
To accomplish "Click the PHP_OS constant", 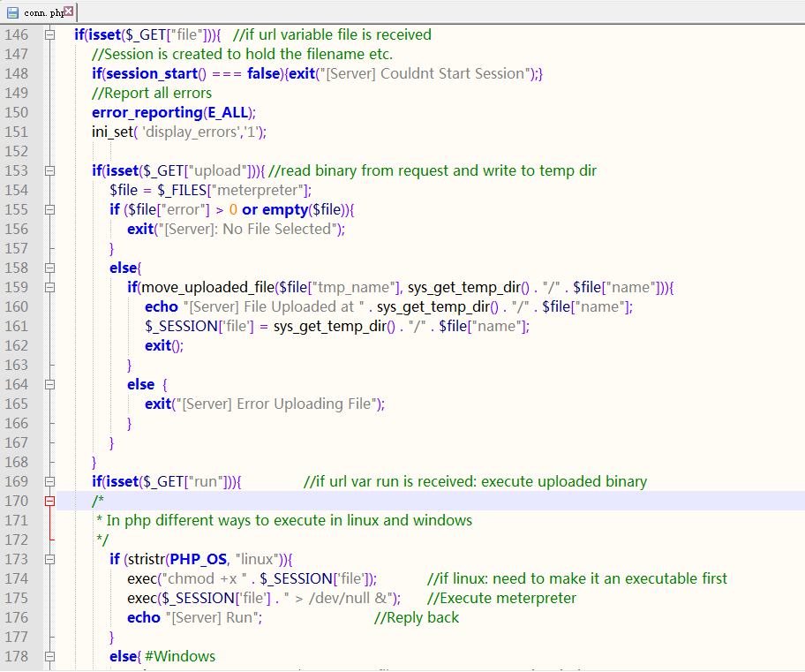I will (x=199, y=560).
